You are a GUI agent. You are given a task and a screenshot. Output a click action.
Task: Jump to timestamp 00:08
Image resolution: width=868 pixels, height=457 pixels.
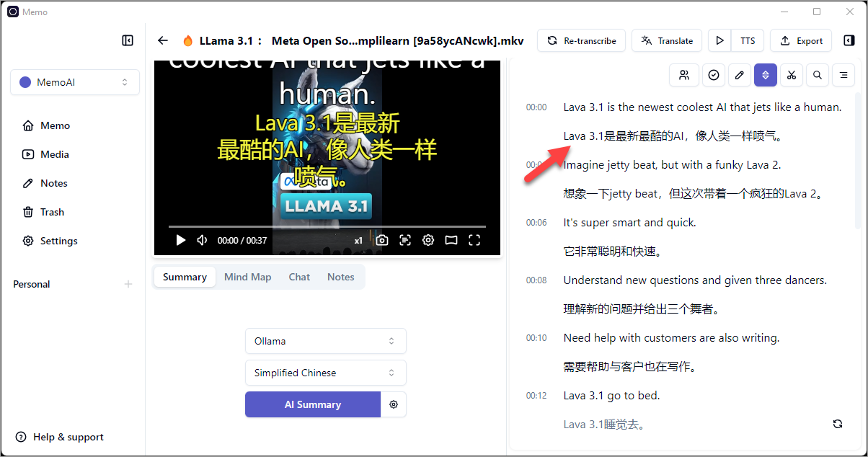[536, 280]
